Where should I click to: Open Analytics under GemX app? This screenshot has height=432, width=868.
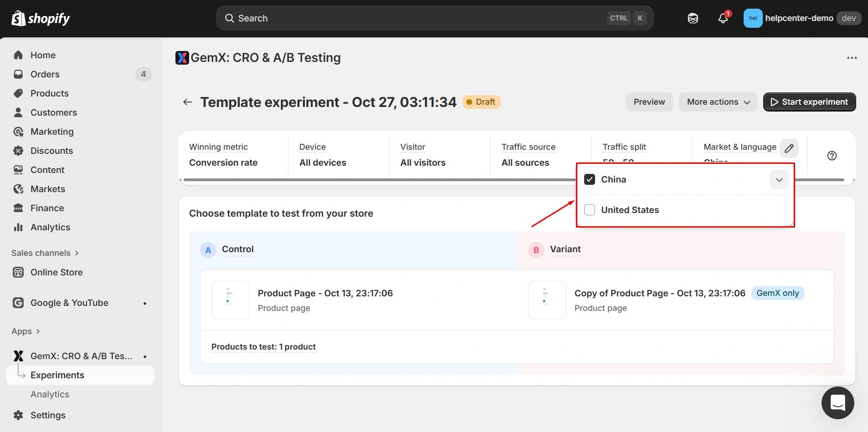[50, 394]
